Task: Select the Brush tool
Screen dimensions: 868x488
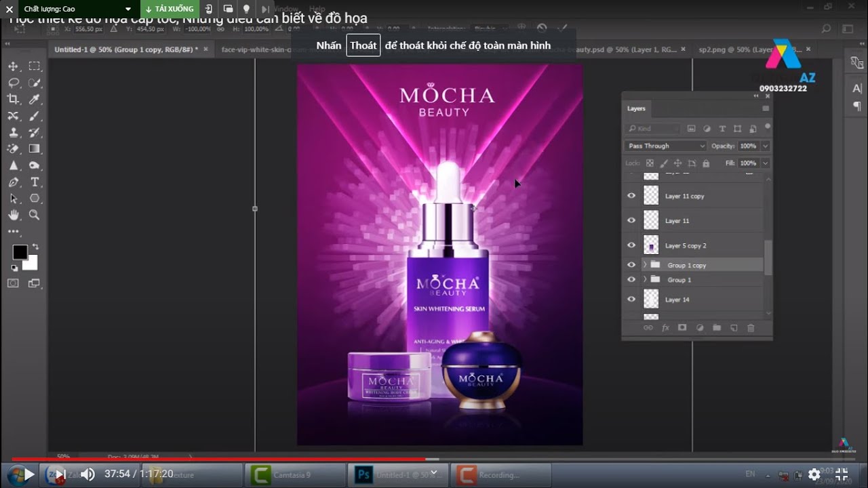Action: tap(35, 116)
